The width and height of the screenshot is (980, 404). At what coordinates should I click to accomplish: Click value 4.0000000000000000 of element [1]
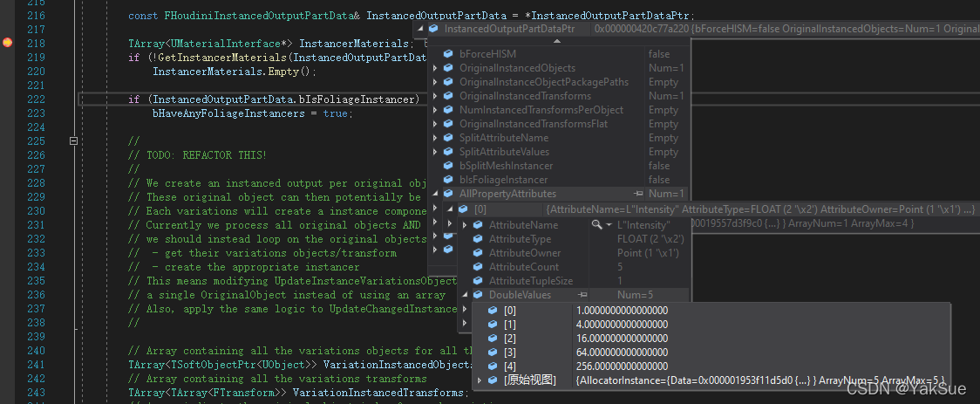[622, 324]
